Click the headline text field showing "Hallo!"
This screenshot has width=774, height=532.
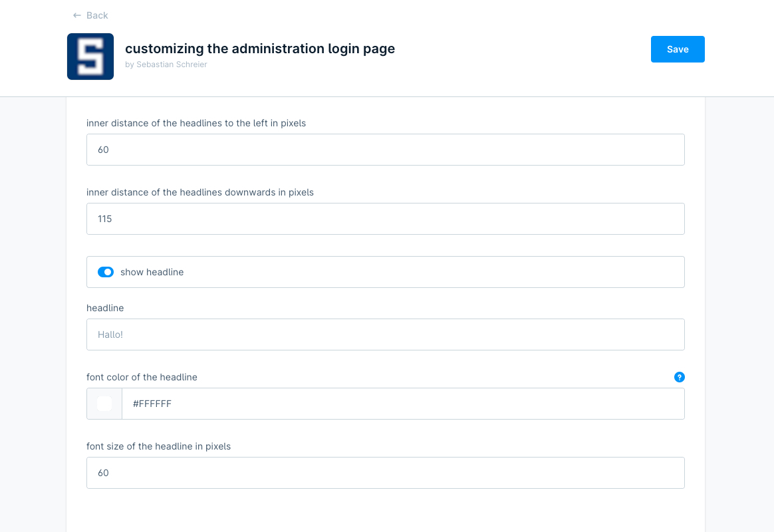[x=386, y=334]
